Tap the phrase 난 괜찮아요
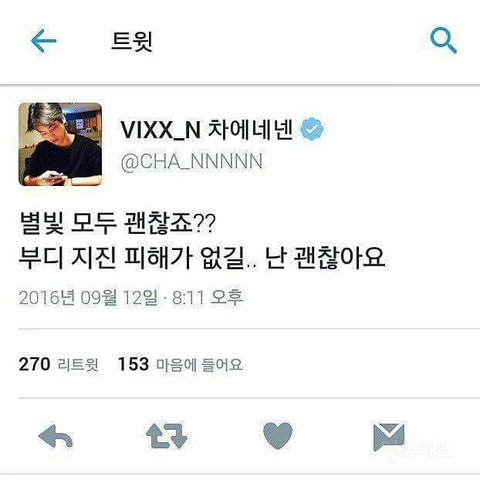The width and height of the screenshot is (480, 480). tap(325, 258)
